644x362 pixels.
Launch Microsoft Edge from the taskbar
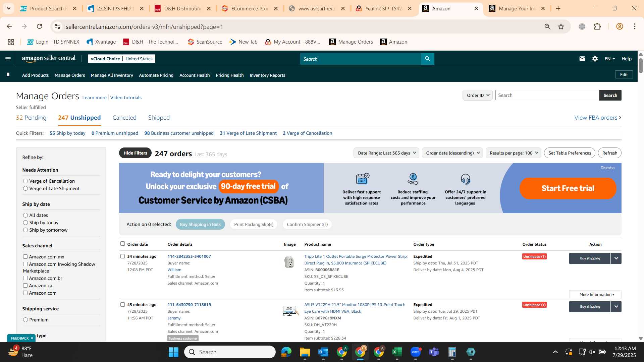click(286, 352)
